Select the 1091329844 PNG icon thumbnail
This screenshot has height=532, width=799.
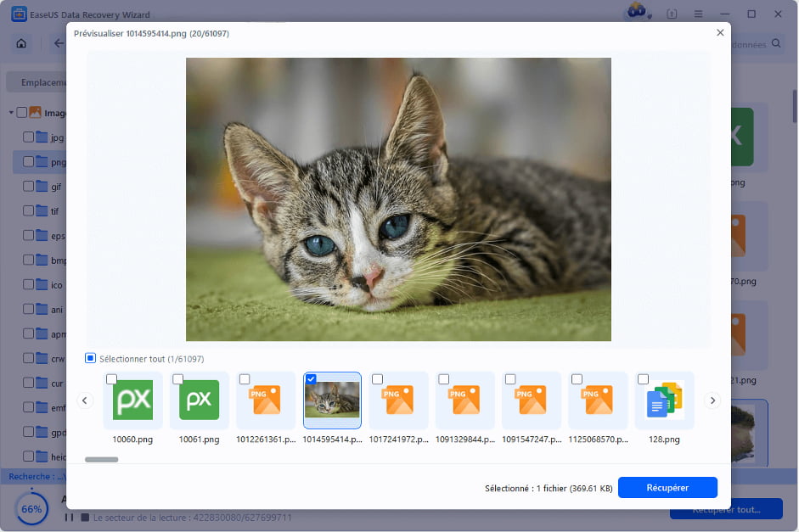464,400
